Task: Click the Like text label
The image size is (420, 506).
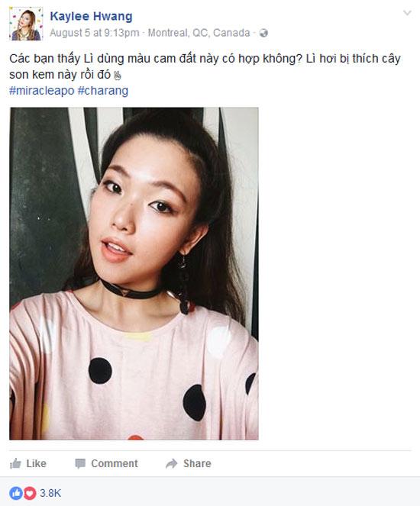Action: (x=36, y=463)
